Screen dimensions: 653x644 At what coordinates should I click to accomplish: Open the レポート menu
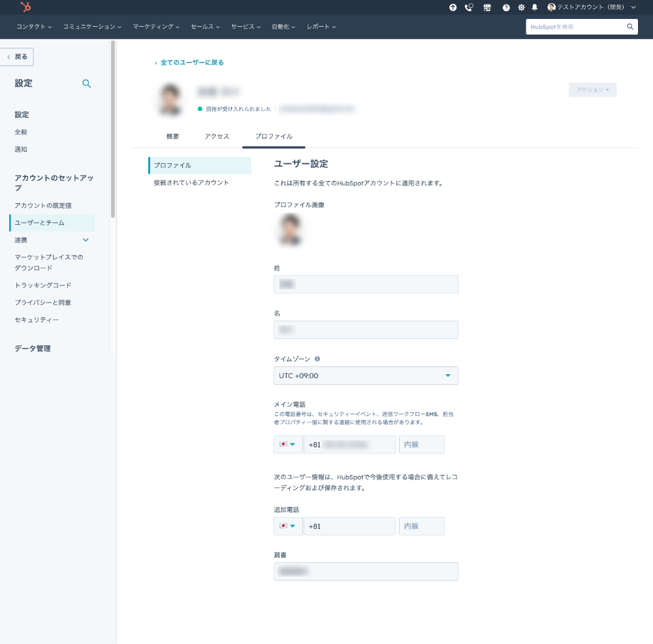click(x=321, y=27)
